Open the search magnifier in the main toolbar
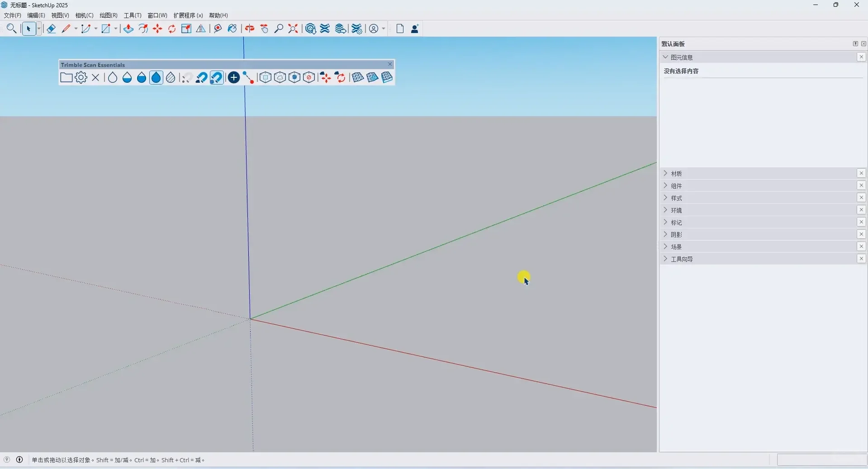 pos(12,29)
